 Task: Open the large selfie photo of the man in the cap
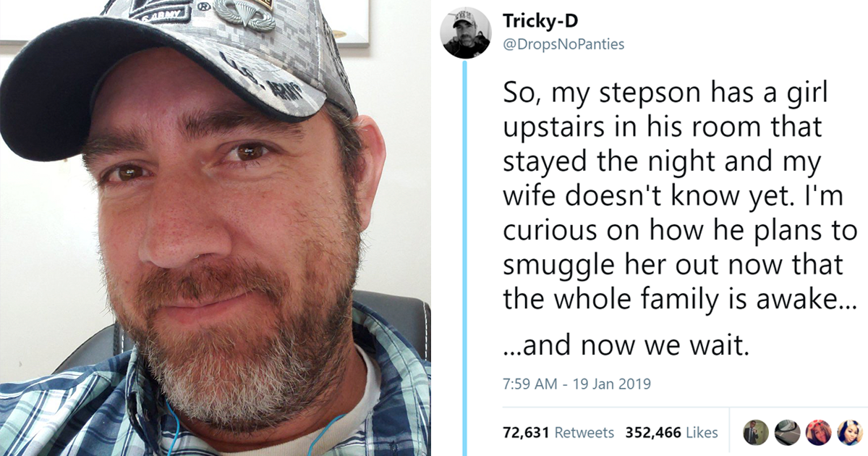(x=216, y=228)
